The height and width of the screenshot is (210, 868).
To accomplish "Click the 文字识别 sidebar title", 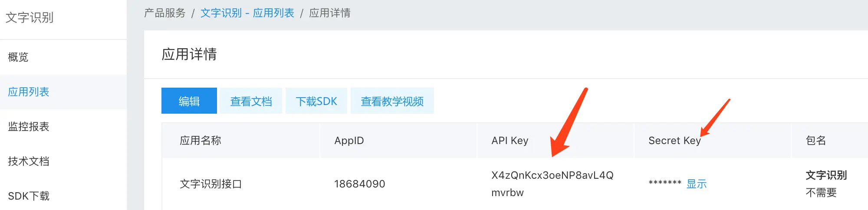I will [30, 17].
